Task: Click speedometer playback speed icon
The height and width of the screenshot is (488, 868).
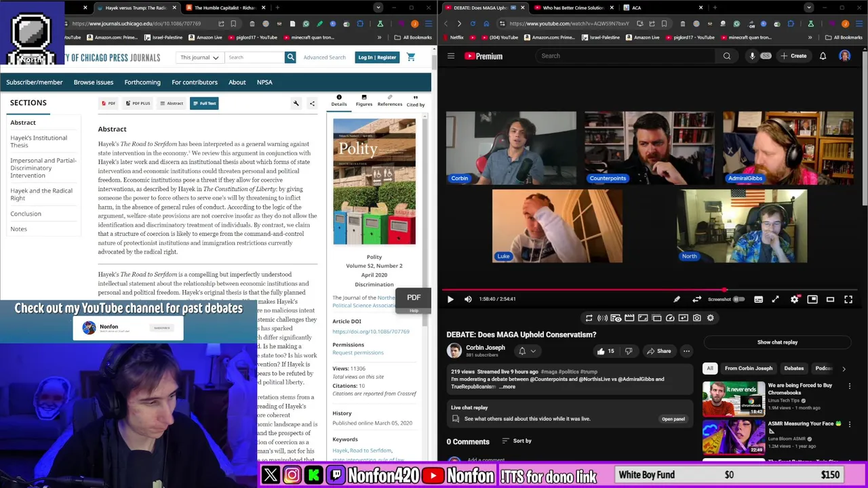Action: (670, 318)
